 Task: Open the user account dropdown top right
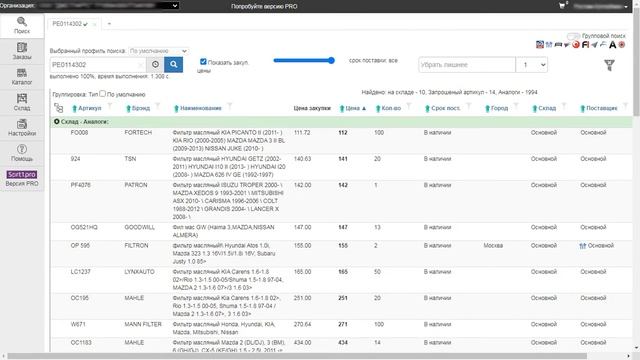tap(600, 6)
